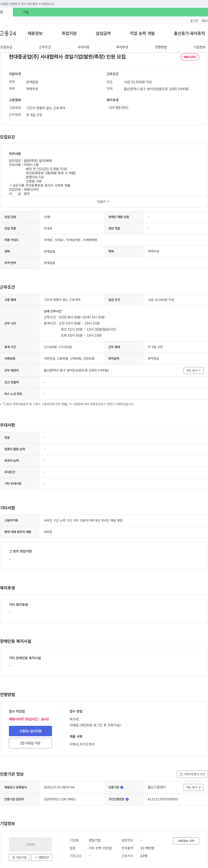The height and width of the screenshot is (868, 208).
Task: Jump to the 전형방법 section tab
Action: [161, 47]
